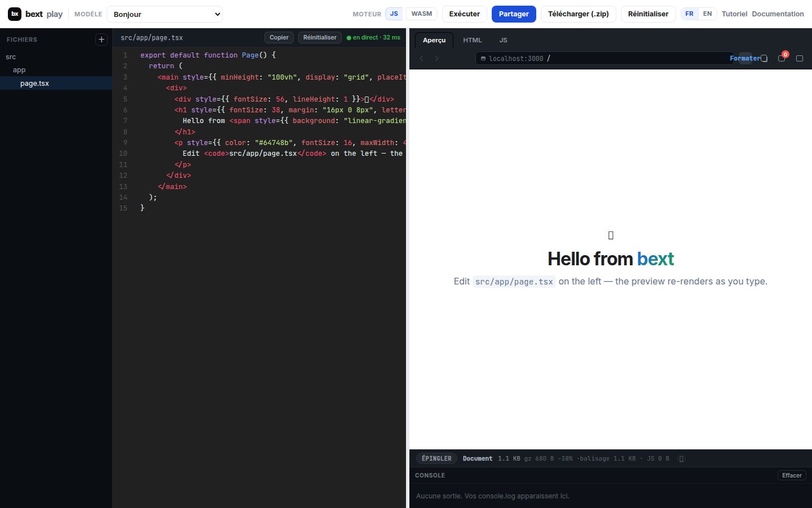Screen dimensions: 812x508
Task: Click the small icon after JS 0 B
Action: coord(681,459)
